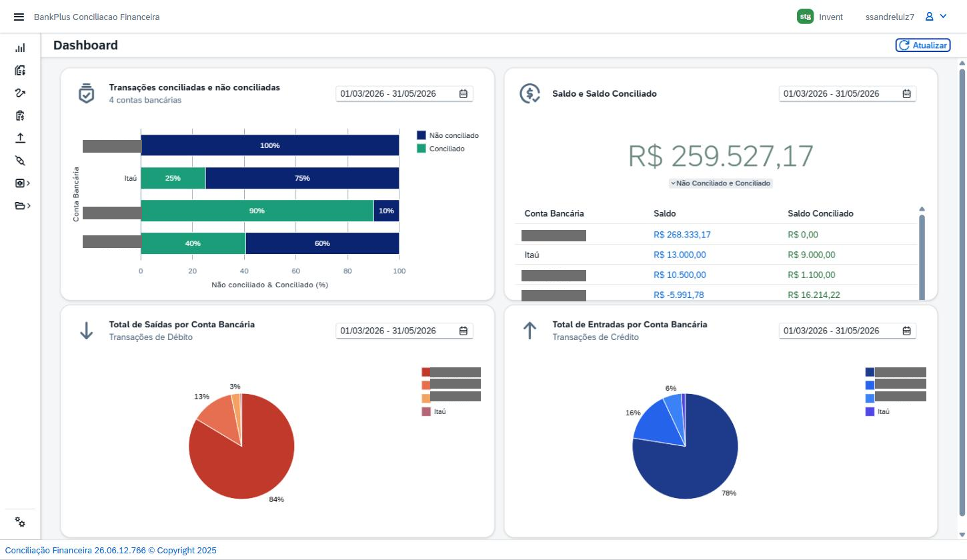The width and height of the screenshot is (967, 560).
Task: Click the curved arrow sidebar icon
Action: tap(20, 93)
